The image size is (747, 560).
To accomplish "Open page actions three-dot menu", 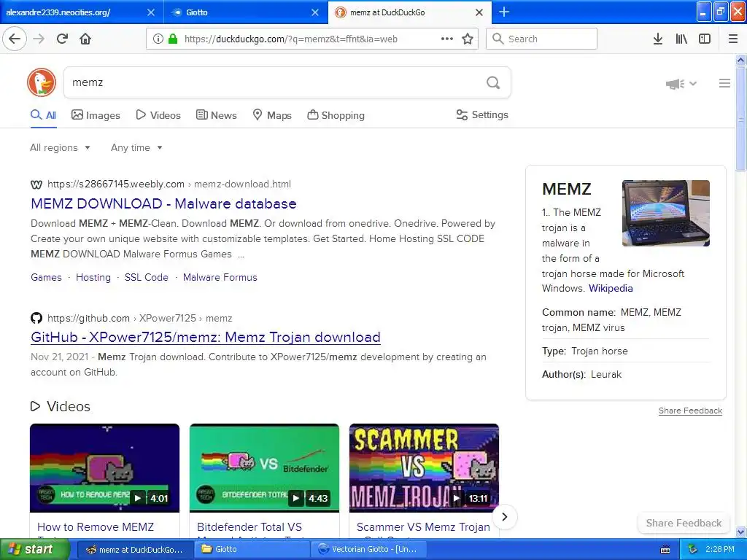I will click(447, 39).
